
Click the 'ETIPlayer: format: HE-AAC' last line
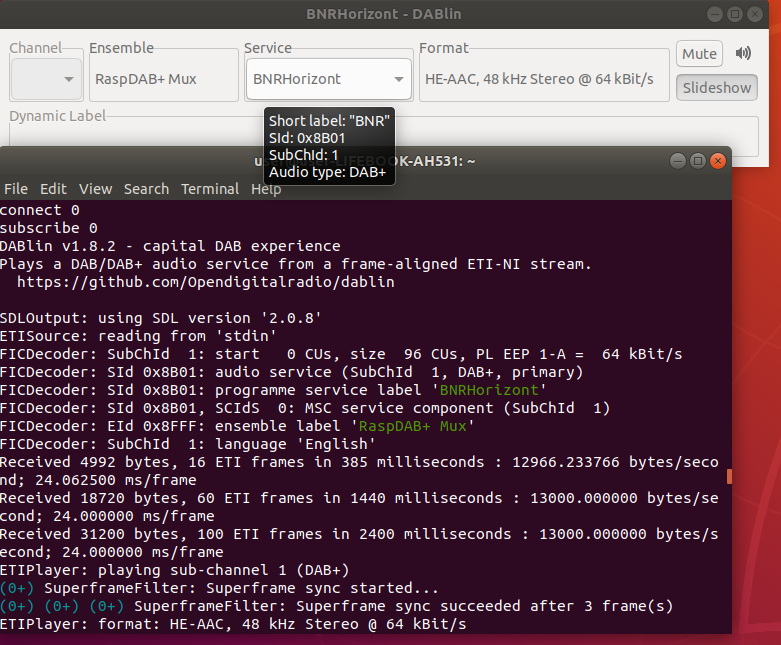point(233,624)
